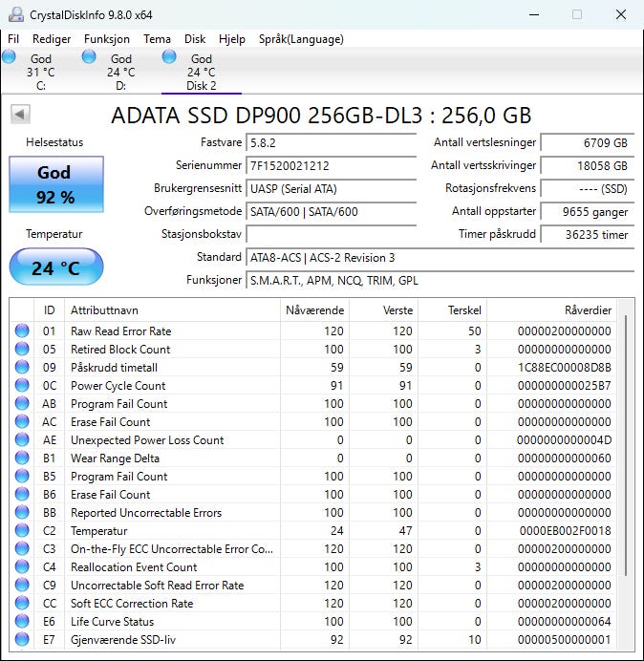Viewport: 644px width, 661px height.
Task: Click the 24 °C temperature button
Action: (x=55, y=268)
